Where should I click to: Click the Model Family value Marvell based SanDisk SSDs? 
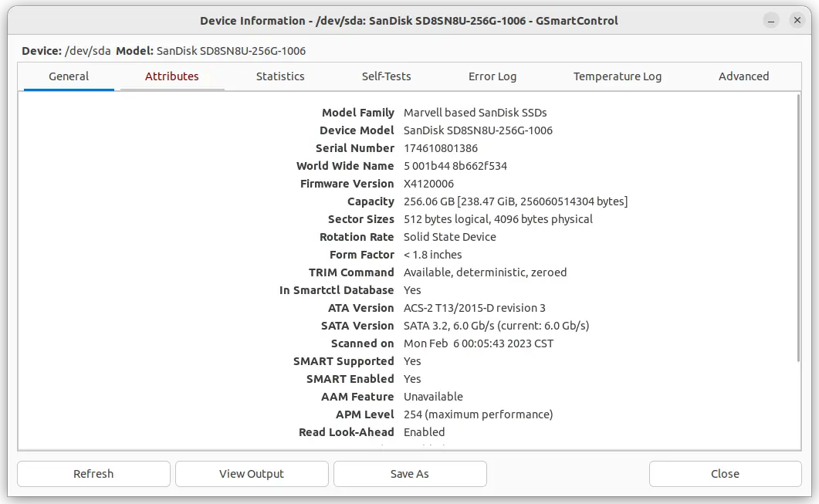click(x=475, y=113)
